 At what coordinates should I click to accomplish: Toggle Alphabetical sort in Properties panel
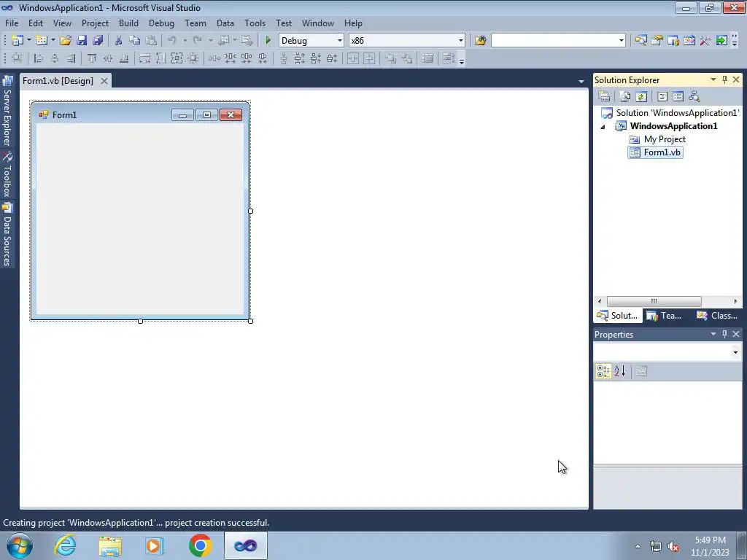[x=620, y=371]
